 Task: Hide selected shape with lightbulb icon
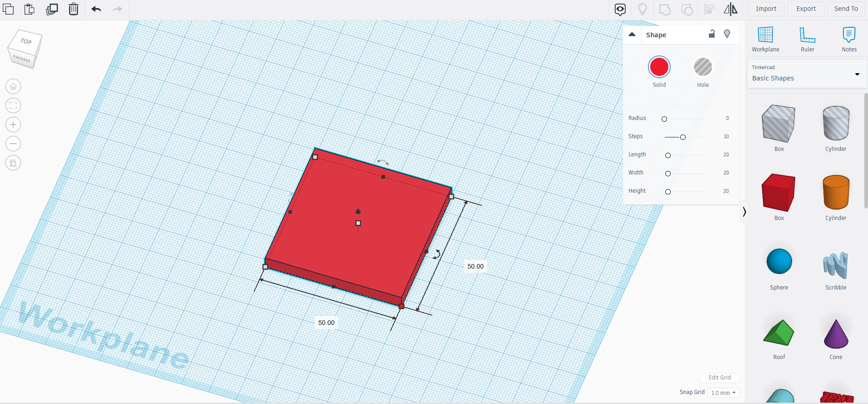(x=727, y=34)
